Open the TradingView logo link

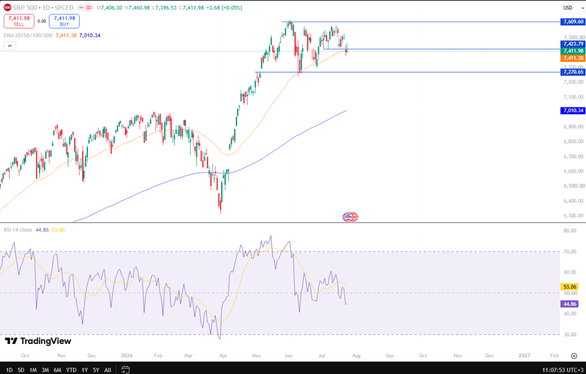[x=38, y=341]
